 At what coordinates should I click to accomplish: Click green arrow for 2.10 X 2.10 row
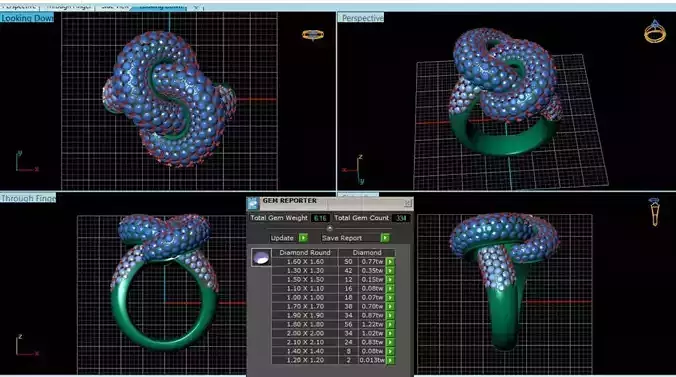390,342
